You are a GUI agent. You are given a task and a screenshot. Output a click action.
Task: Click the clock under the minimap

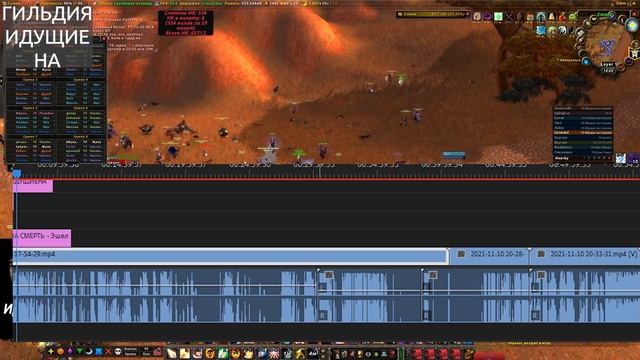pyautogui.click(x=608, y=71)
